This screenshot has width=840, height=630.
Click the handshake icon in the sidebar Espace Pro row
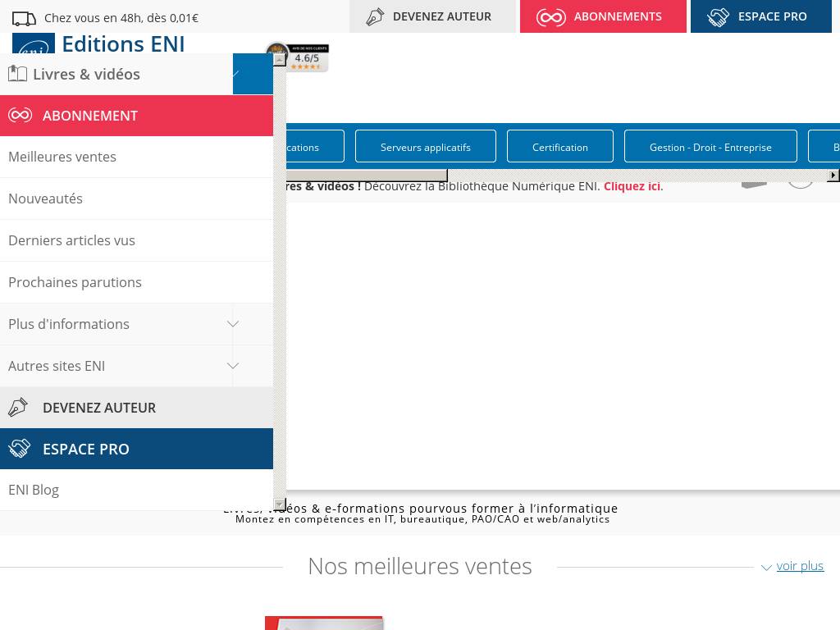pyautogui.click(x=20, y=449)
